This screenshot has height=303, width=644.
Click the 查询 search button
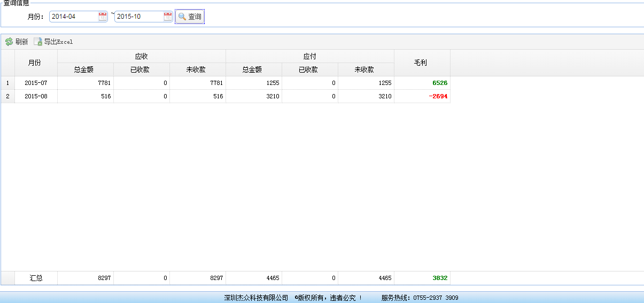190,17
